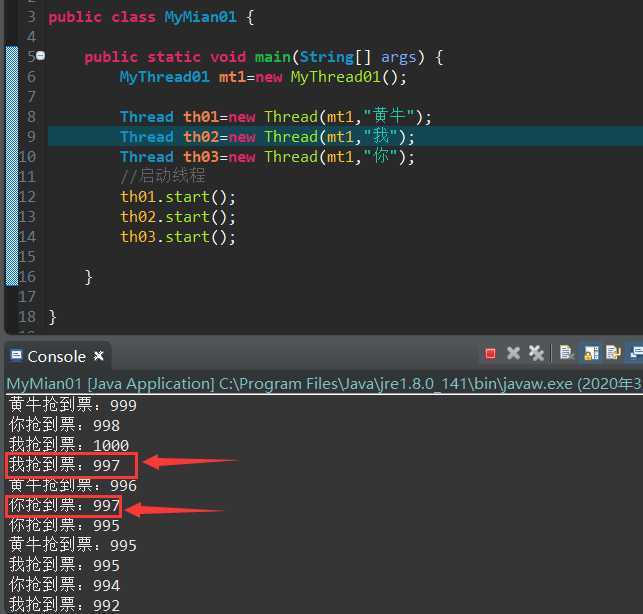643x614 pixels.
Task: Click console output '黄牛抢到票: 999'
Action: [73, 405]
